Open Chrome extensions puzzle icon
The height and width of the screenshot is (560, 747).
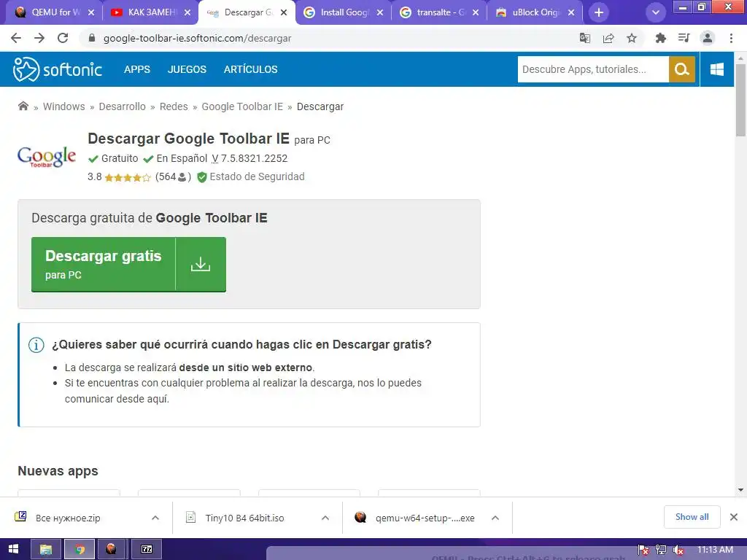[660, 38]
